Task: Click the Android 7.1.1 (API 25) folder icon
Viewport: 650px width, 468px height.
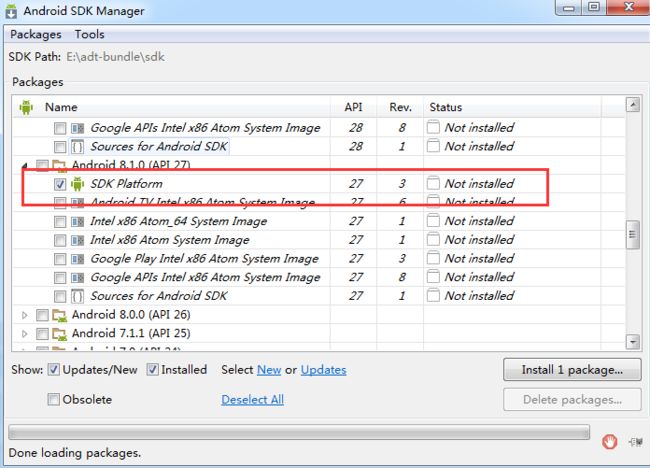Action: point(59,333)
